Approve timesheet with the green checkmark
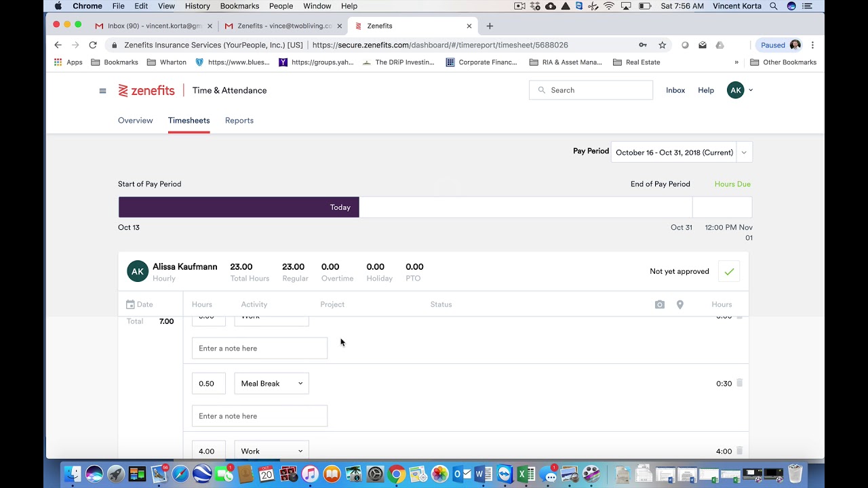Viewport: 868px width, 488px height. tap(729, 272)
